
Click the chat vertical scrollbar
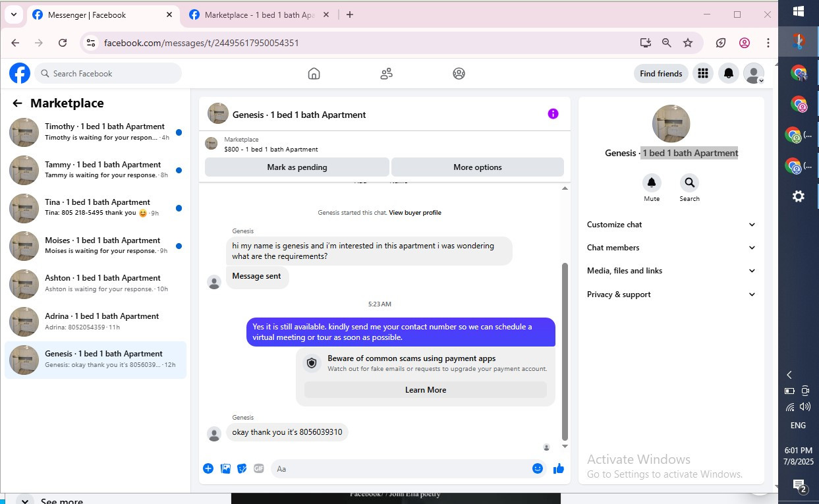pos(565,352)
